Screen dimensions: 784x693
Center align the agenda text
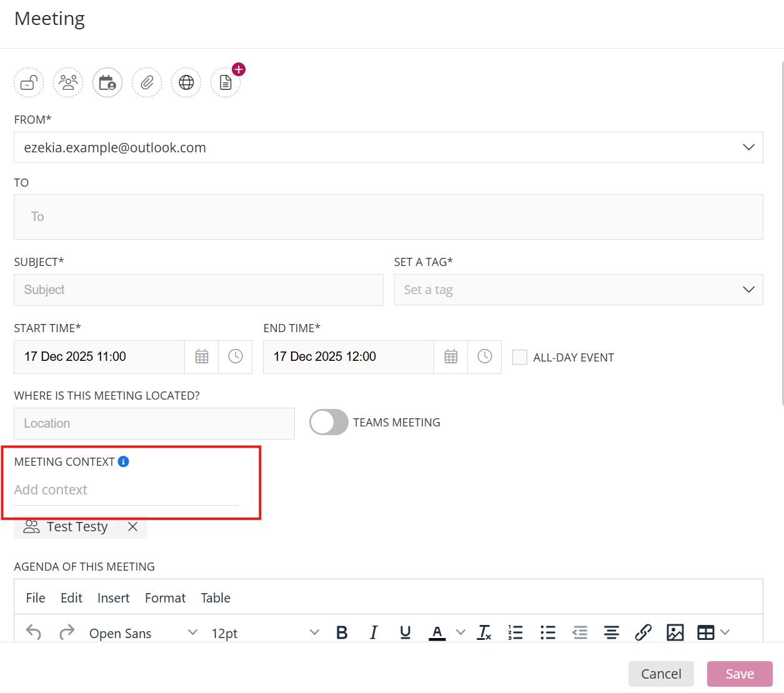click(x=612, y=632)
